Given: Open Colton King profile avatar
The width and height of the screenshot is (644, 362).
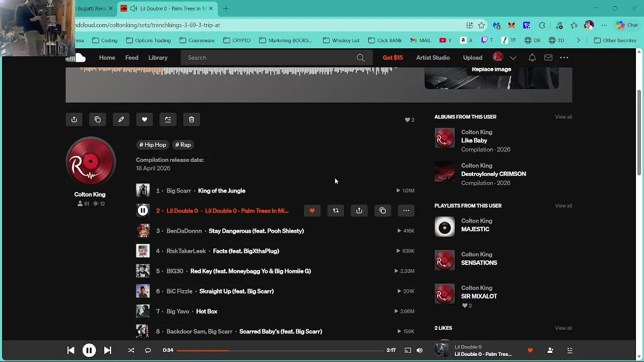Looking at the screenshot, I should 91,161.
